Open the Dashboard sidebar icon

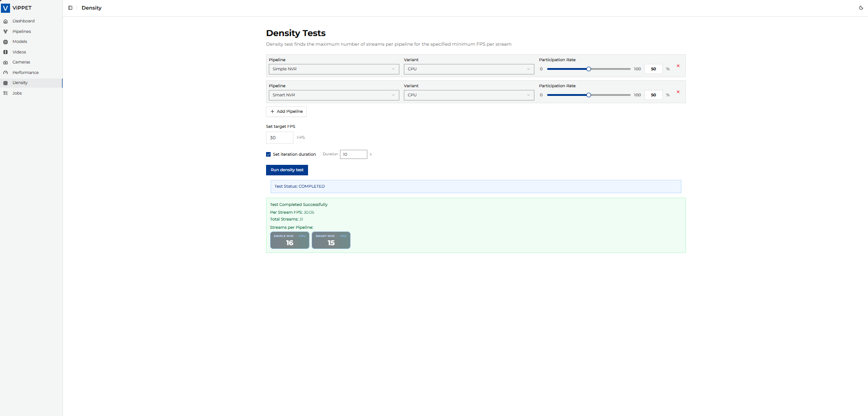coord(5,21)
